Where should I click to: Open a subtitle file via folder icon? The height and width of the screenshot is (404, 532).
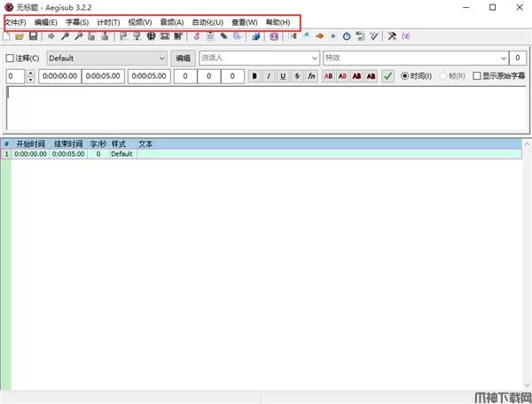click(x=20, y=36)
